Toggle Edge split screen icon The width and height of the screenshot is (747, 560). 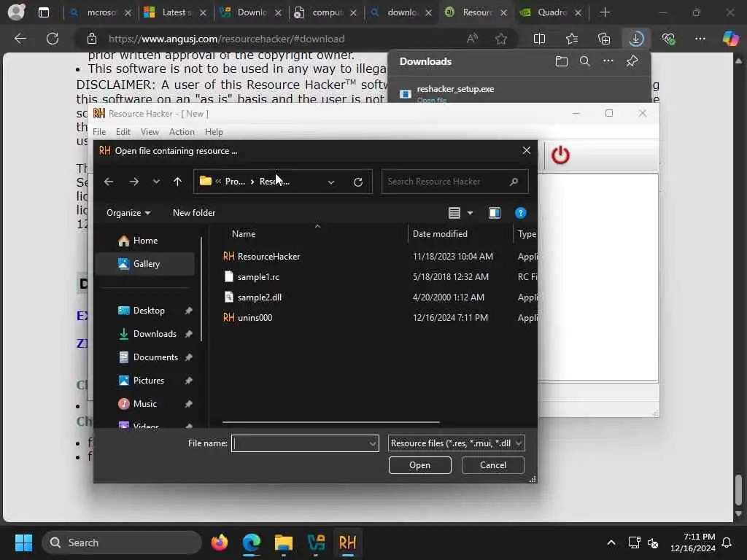click(x=539, y=39)
